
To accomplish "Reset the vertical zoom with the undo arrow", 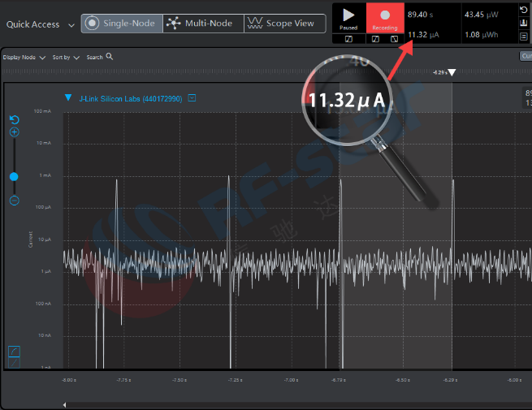I will (14, 119).
